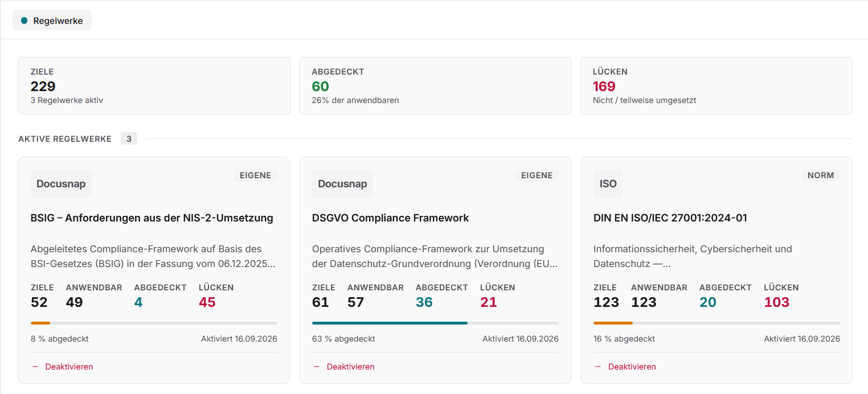The image size is (868, 394).
Task: Select the Ziele summary card showing 229
Action: coord(154,85)
